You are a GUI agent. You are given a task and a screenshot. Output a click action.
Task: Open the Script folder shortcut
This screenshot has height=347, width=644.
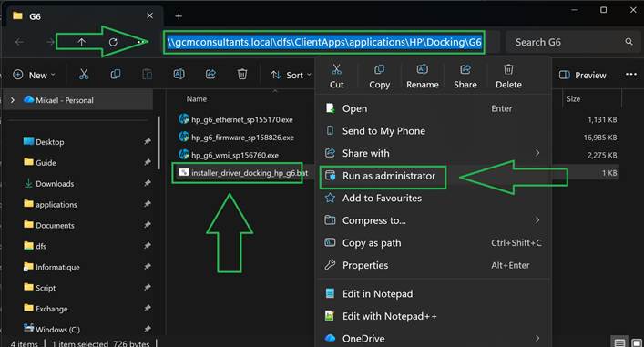coord(46,288)
